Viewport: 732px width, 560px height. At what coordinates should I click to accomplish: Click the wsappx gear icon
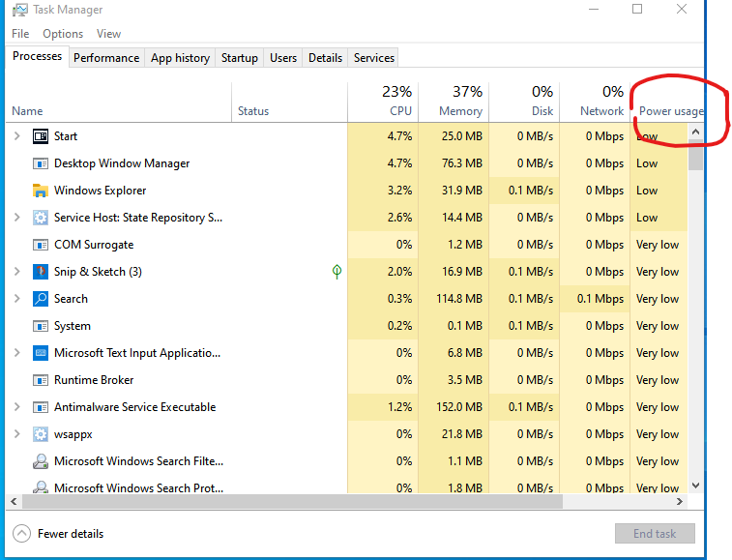(41, 434)
